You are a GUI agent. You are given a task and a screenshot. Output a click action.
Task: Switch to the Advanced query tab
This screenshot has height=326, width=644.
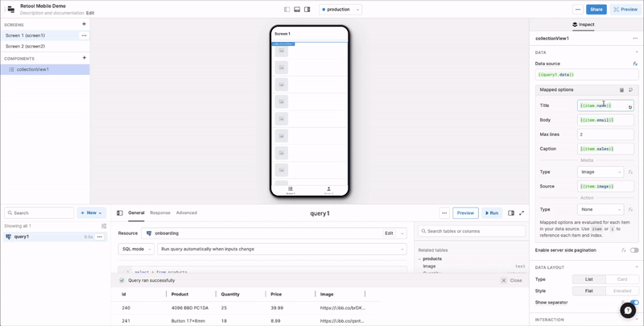[186, 213]
